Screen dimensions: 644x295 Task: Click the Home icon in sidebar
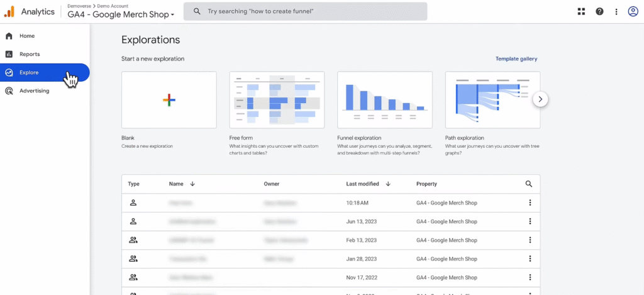9,36
